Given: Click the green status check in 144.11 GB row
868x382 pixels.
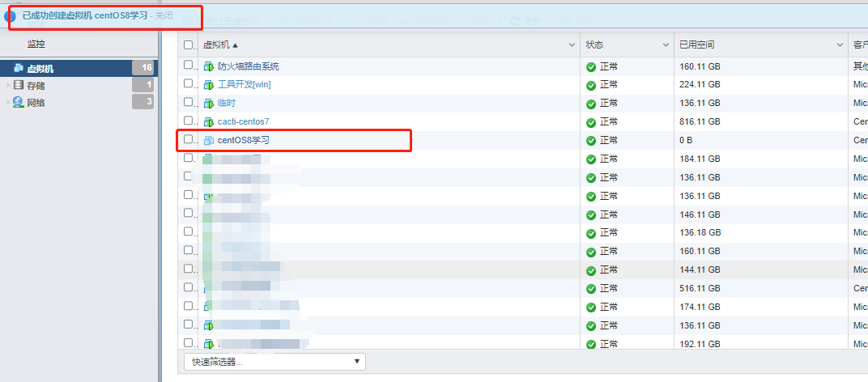Looking at the screenshot, I should (591, 270).
